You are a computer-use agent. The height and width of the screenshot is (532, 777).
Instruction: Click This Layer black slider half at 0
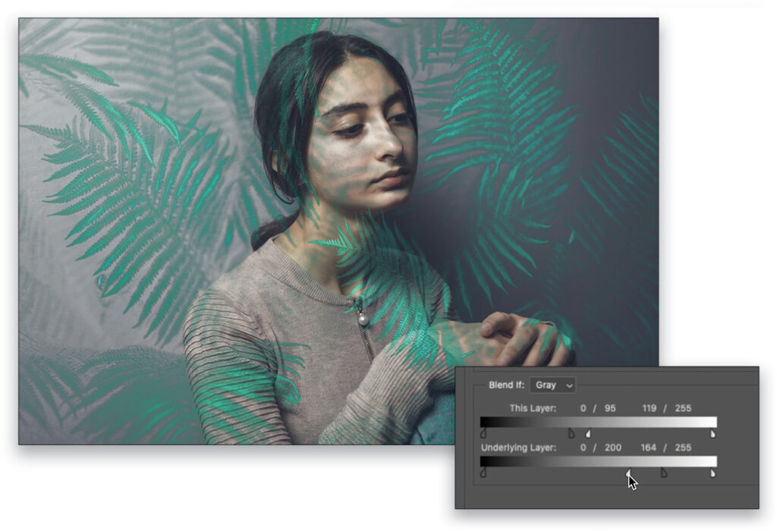(483, 434)
